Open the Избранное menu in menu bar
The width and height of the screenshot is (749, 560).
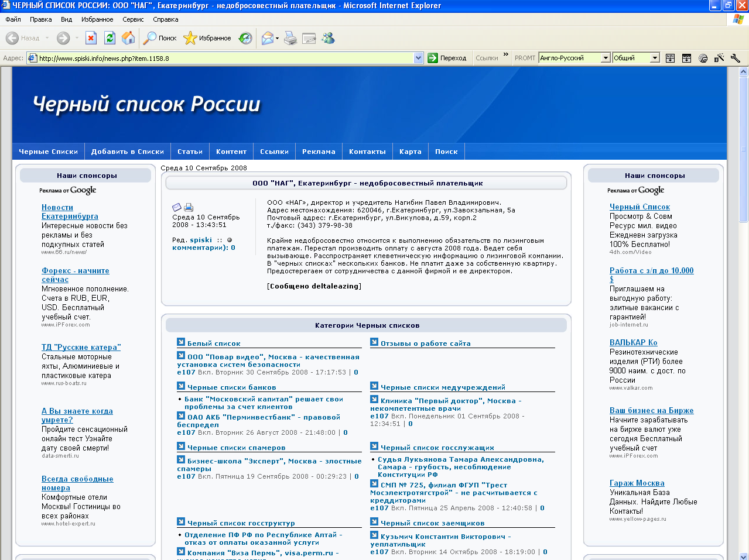click(97, 19)
